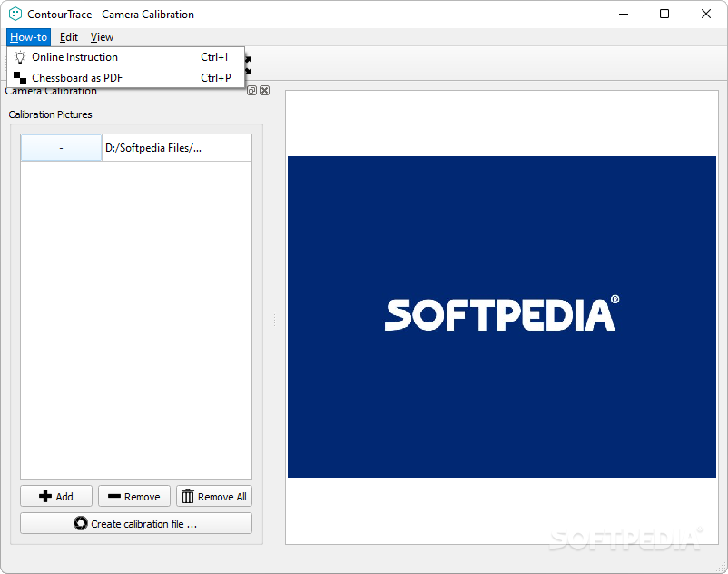Select the dash cell in calibration list
728x574 pixels.
[x=62, y=148]
